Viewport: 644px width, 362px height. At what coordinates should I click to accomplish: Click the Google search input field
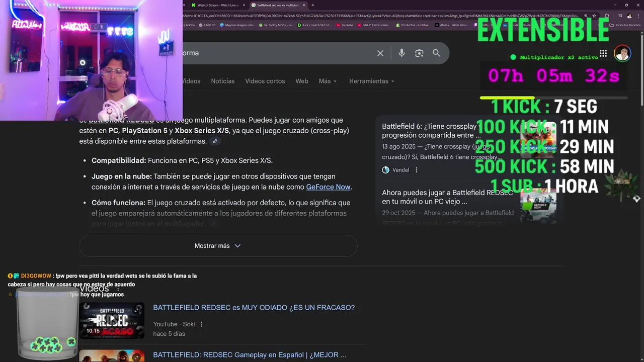click(x=277, y=53)
